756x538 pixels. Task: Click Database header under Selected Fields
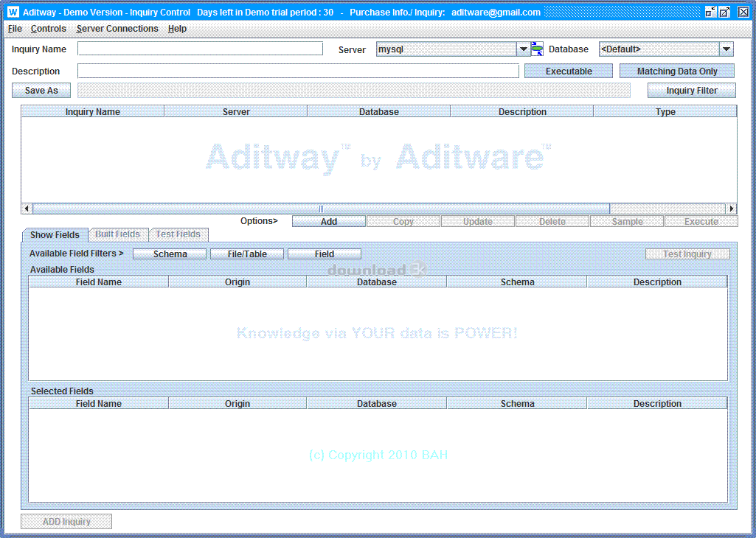[x=377, y=404]
